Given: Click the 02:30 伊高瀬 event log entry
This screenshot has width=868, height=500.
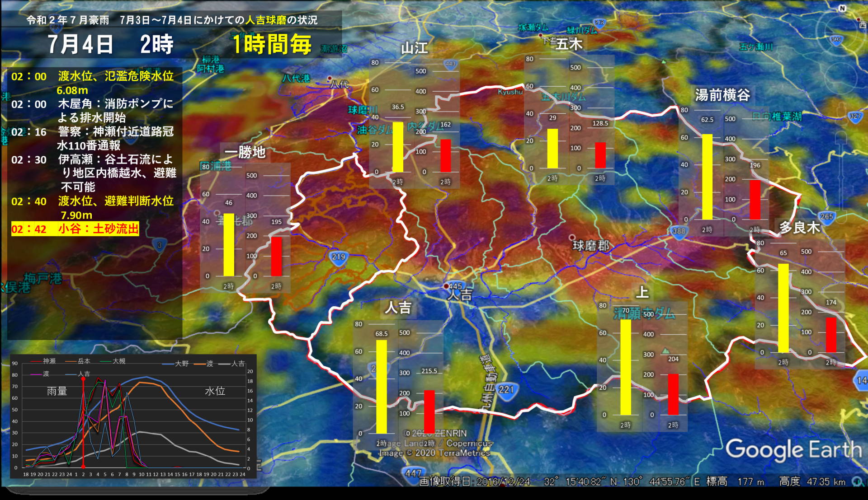Looking at the screenshot, I should (93, 173).
